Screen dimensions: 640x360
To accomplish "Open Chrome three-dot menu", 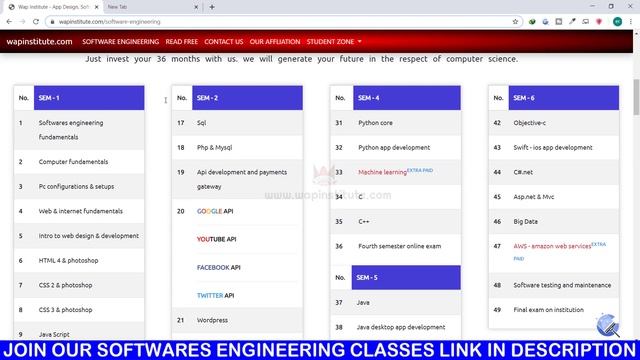I will 631,22.
